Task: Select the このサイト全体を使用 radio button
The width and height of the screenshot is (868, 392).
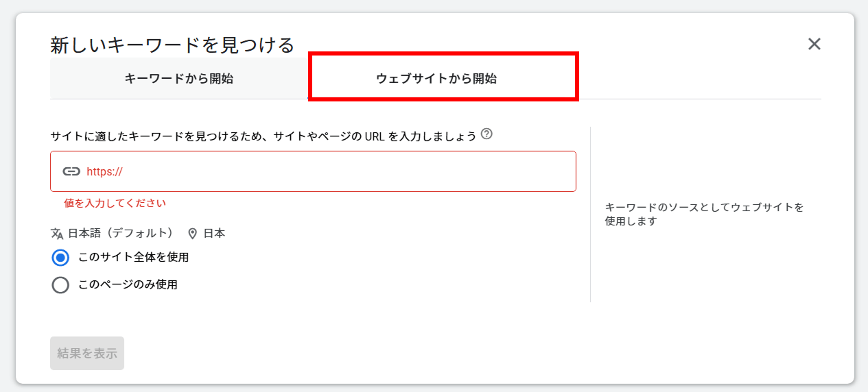Action: (x=60, y=258)
